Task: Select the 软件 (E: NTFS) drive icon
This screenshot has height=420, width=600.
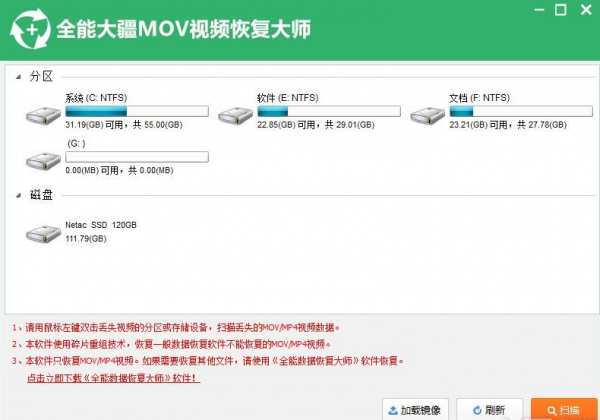Action: [x=235, y=116]
